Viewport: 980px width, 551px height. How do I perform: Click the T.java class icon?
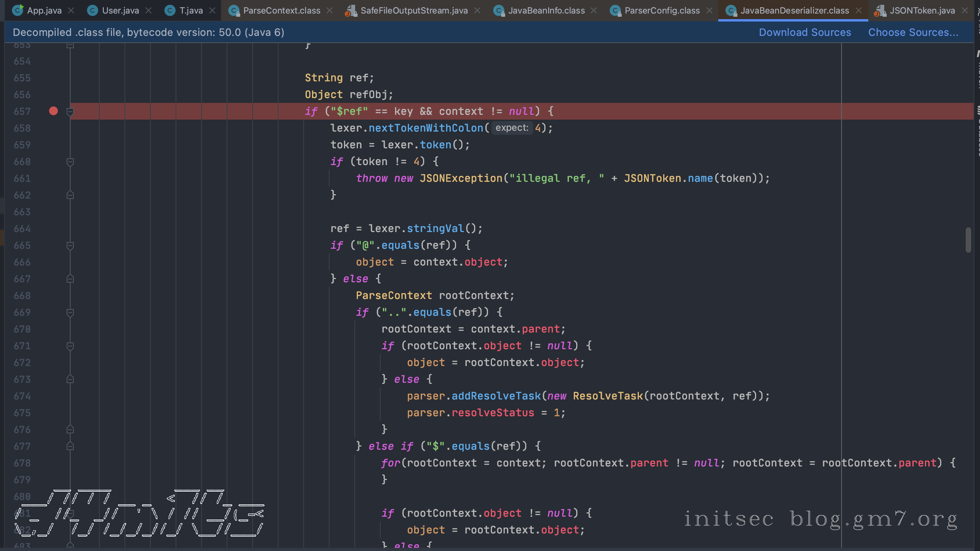pyautogui.click(x=170, y=11)
